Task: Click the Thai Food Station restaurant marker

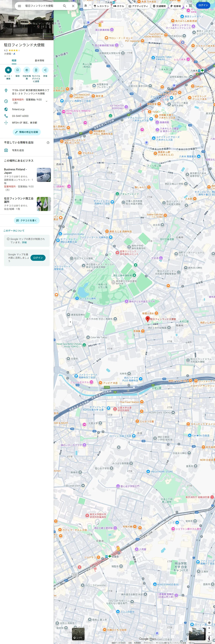Action: [x=142, y=402]
